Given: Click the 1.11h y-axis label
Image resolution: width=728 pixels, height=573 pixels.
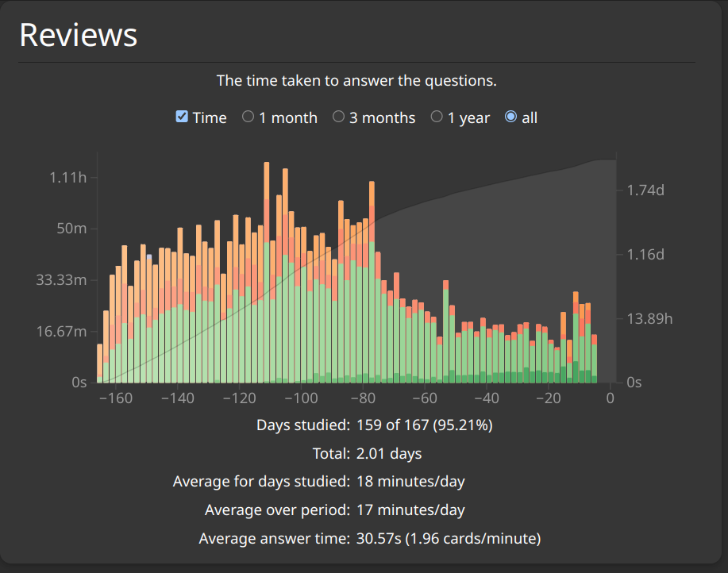Looking at the screenshot, I should [x=67, y=177].
